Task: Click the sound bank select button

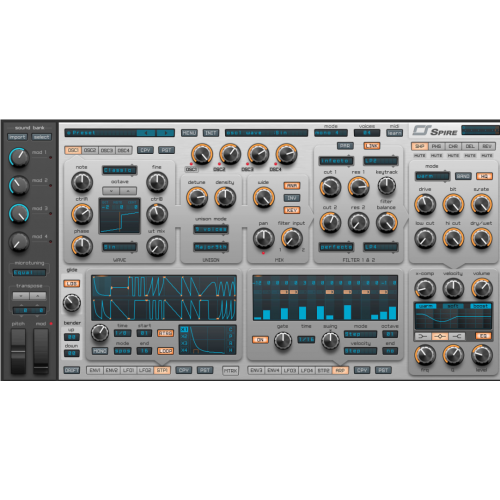Action: coord(41,137)
